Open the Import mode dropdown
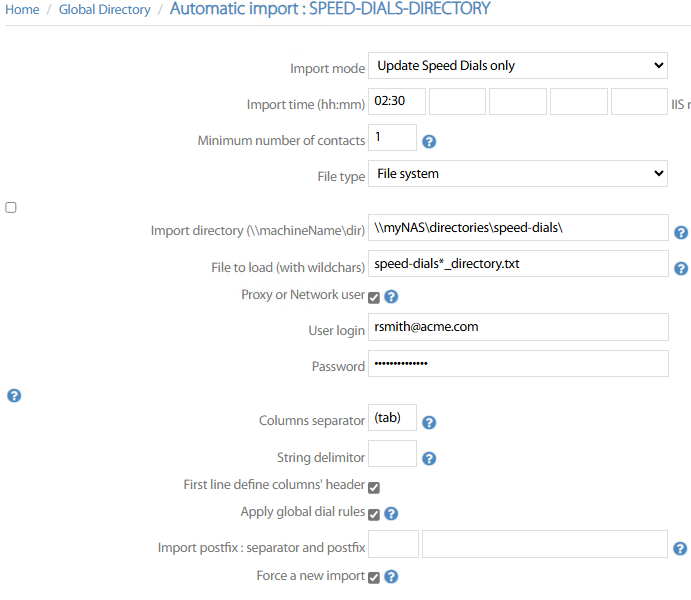The width and height of the screenshot is (691, 600). 517,66
